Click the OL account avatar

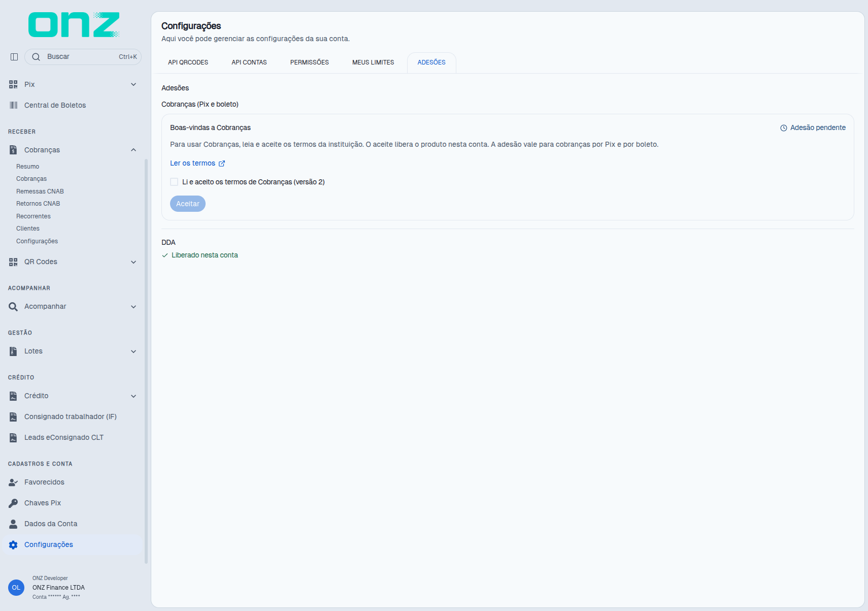(x=16, y=588)
